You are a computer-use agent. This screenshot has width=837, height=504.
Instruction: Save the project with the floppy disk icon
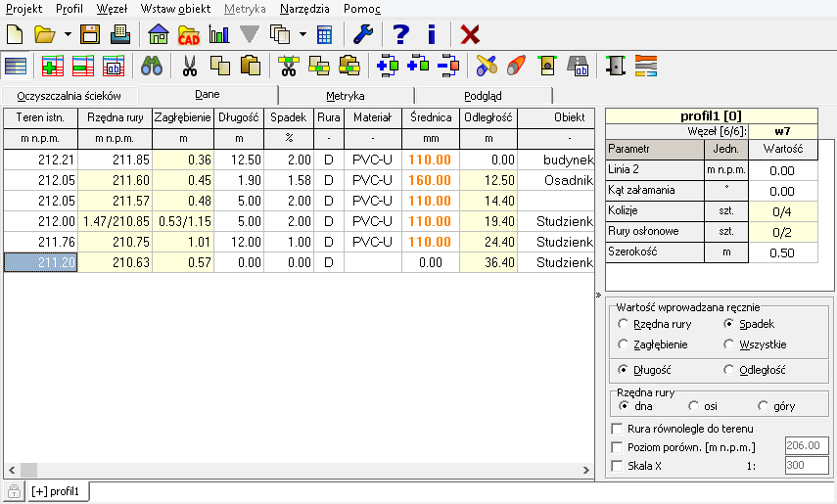90,34
